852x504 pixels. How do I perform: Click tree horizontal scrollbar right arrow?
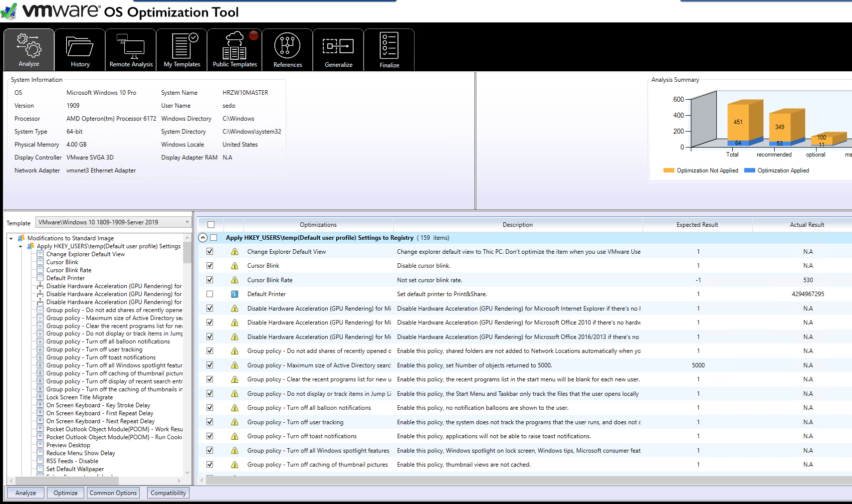point(179,481)
